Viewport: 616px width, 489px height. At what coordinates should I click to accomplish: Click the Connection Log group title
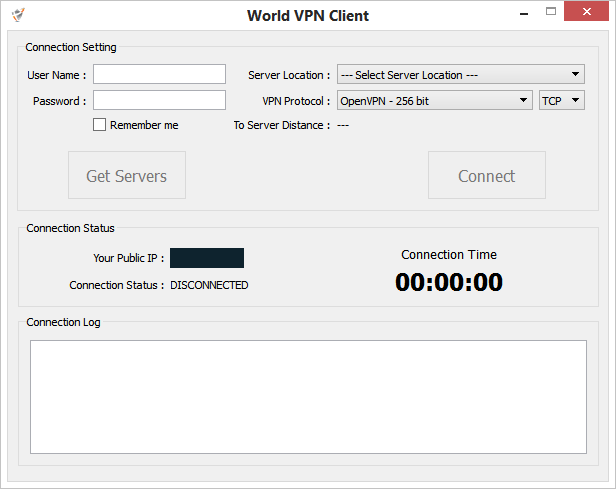click(63, 322)
